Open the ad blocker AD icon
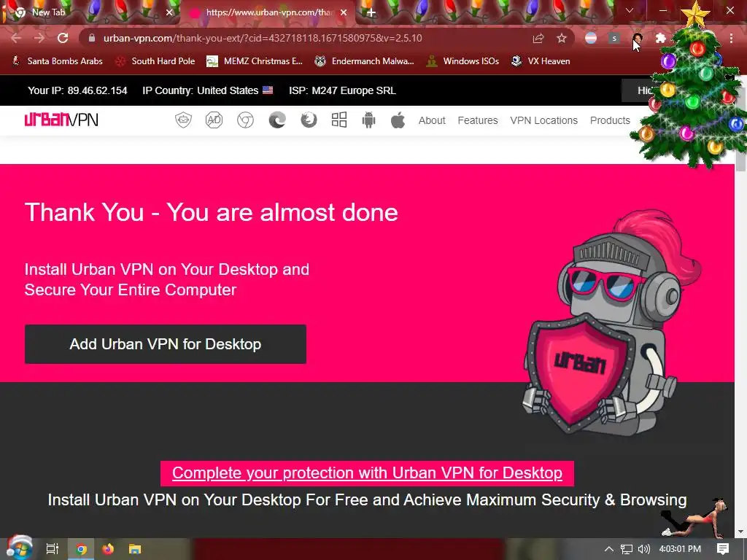The image size is (747, 560). click(214, 120)
